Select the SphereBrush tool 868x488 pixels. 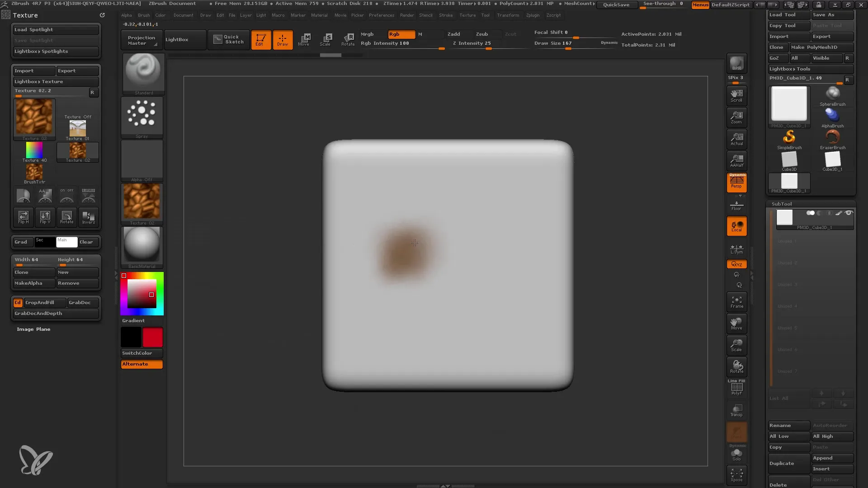click(x=832, y=96)
